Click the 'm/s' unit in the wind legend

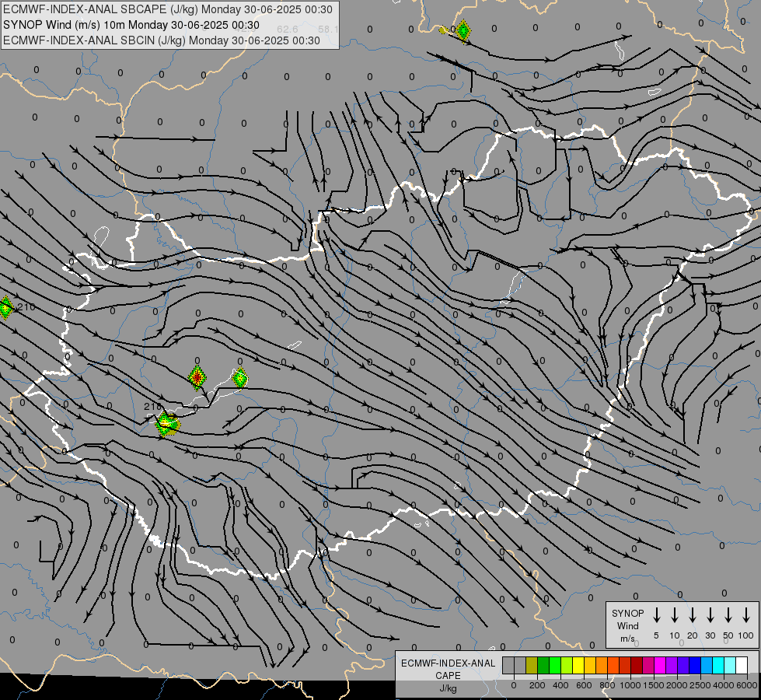click(x=627, y=639)
